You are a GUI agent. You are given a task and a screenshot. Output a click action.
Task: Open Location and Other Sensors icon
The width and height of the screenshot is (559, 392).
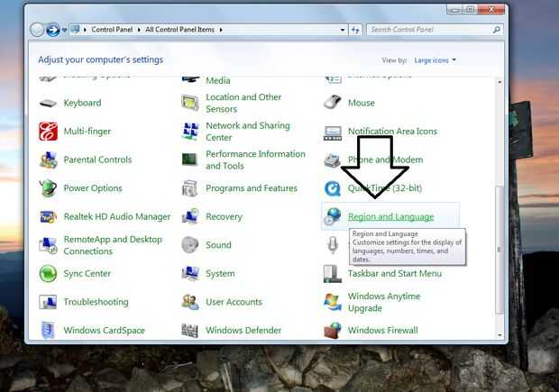click(x=190, y=103)
